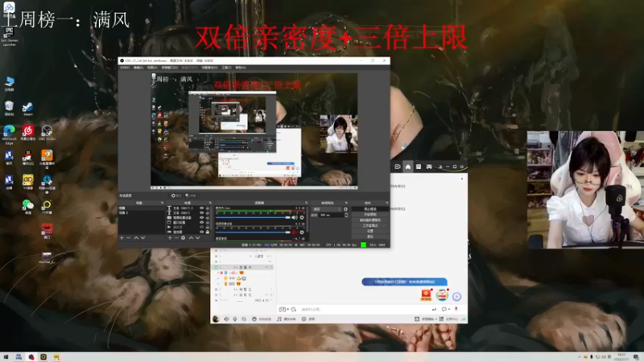Click the 开始录制 button in OBS Controls
Viewport: 644px width, 362px height.
coord(370,214)
